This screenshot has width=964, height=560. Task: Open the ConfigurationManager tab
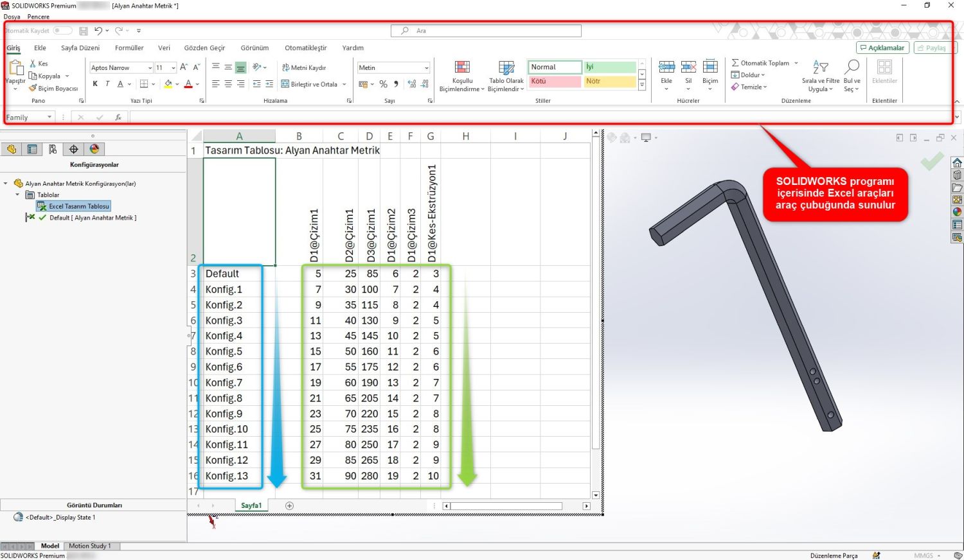(x=53, y=149)
